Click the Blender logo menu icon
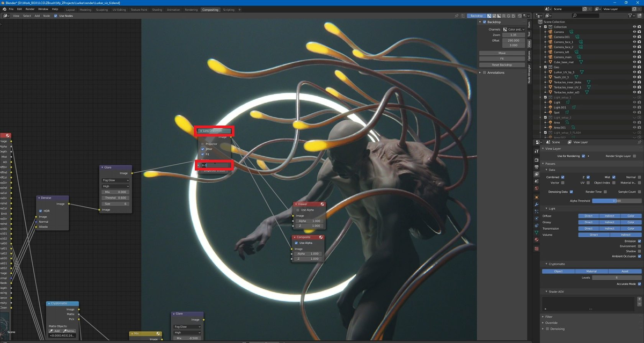 pyautogui.click(x=4, y=9)
